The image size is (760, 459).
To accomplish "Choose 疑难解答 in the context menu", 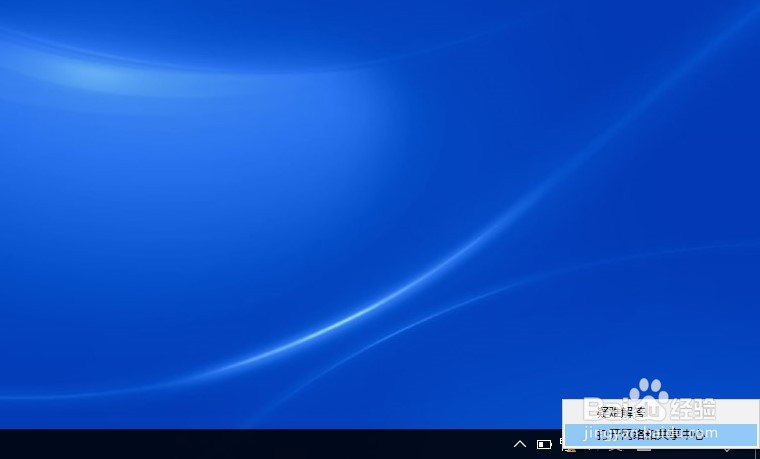I will pyautogui.click(x=661, y=412).
